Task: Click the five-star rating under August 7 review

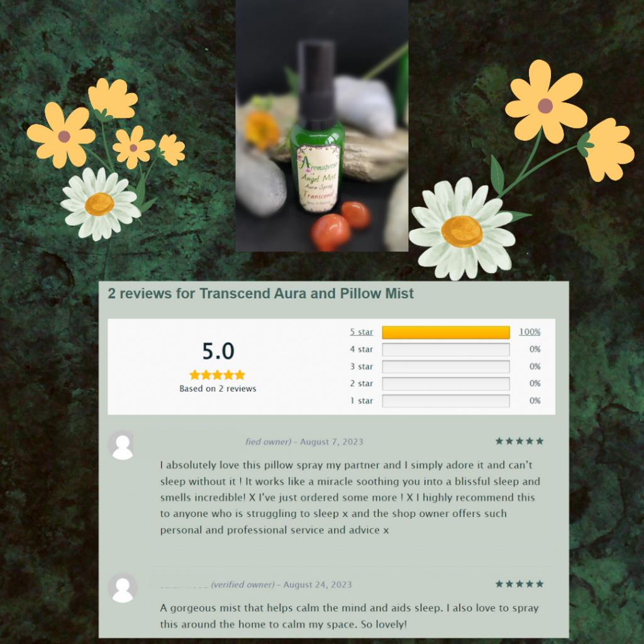Action: point(519,441)
